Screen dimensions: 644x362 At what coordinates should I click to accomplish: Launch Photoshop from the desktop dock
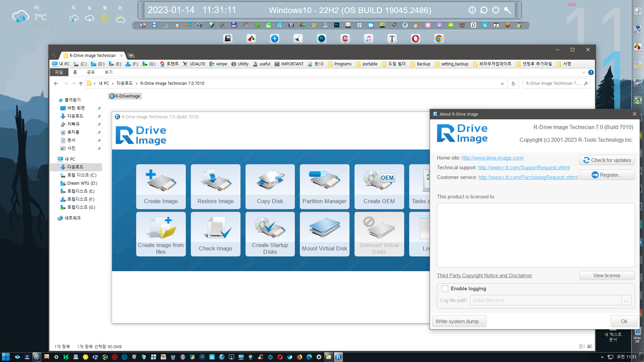pyautogui.click(x=321, y=39)
